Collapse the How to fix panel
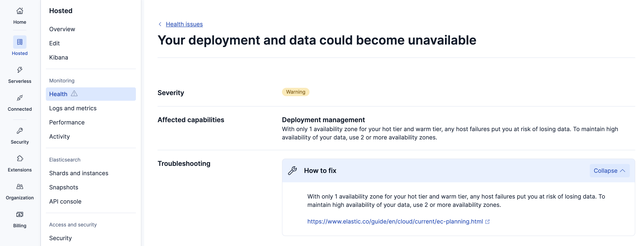 pyautogui.click(x=609, y=171)
